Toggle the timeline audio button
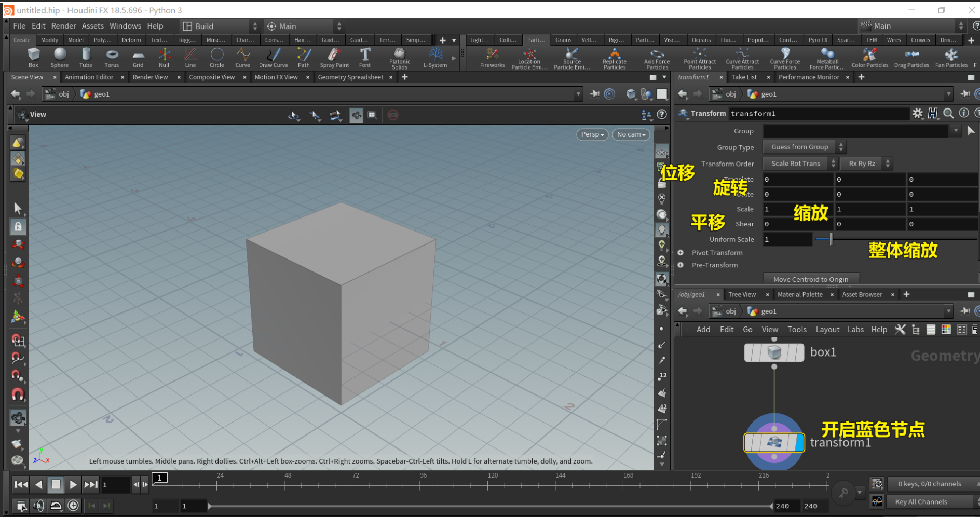Screen dimensions: 980x517 38,505
